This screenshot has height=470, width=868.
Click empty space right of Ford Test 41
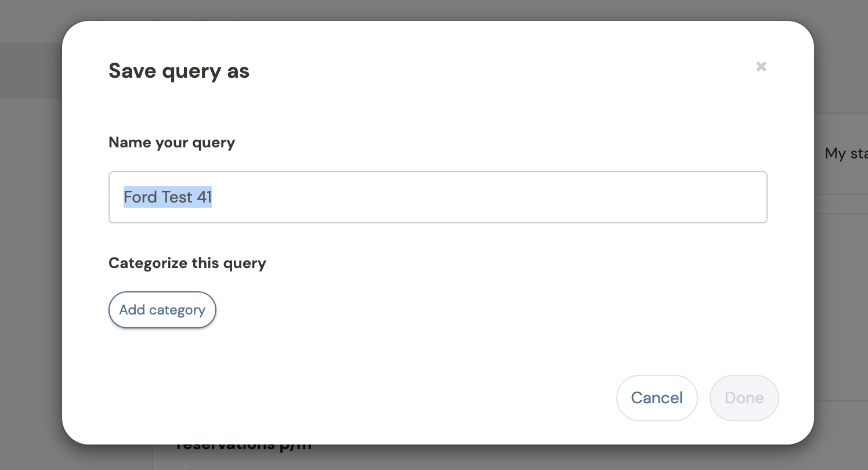(x=487, y=197)
